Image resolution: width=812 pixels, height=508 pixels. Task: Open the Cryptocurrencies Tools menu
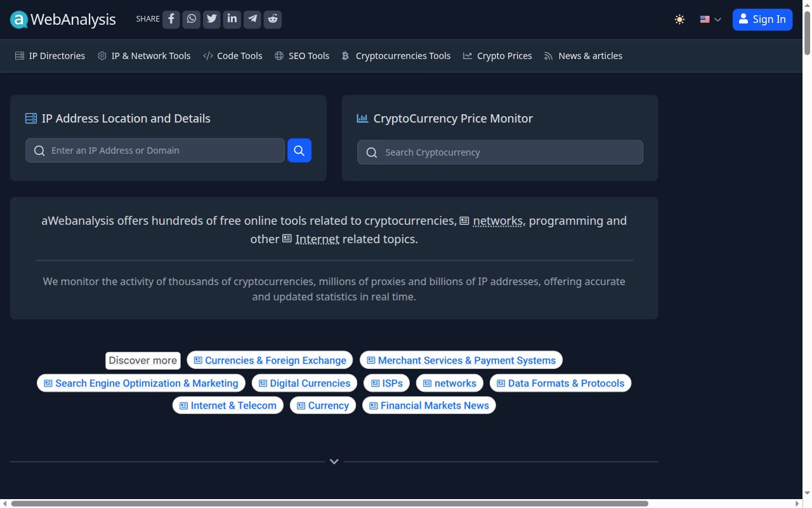396,56
